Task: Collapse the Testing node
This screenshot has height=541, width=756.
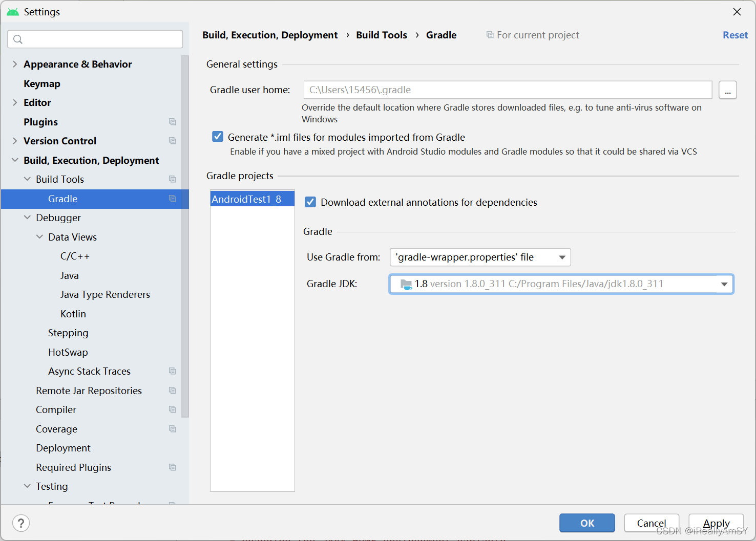Action: point(27,486)
